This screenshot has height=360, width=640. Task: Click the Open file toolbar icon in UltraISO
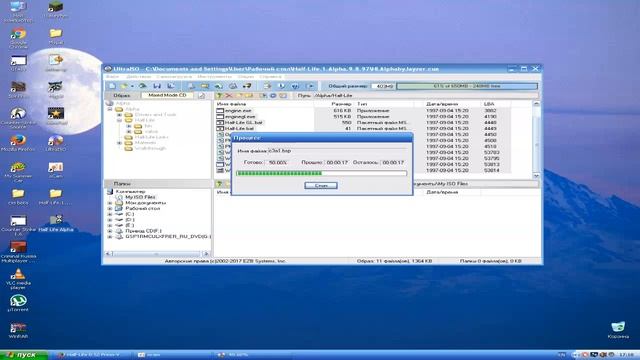124,86
